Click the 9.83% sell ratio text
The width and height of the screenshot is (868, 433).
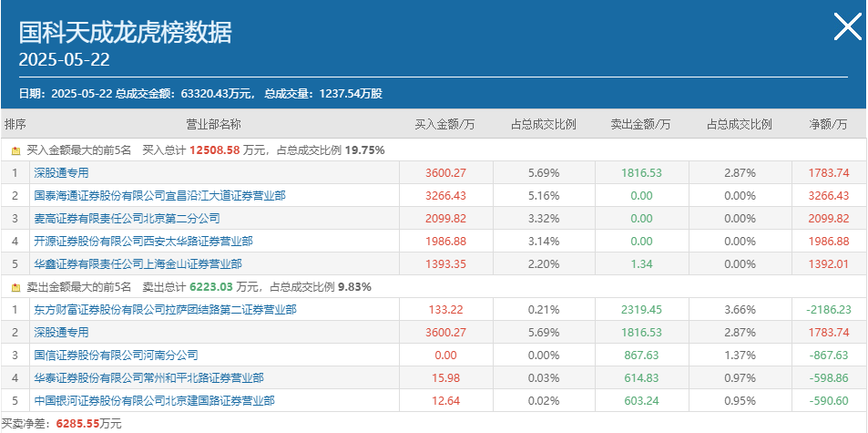(355, 287)
